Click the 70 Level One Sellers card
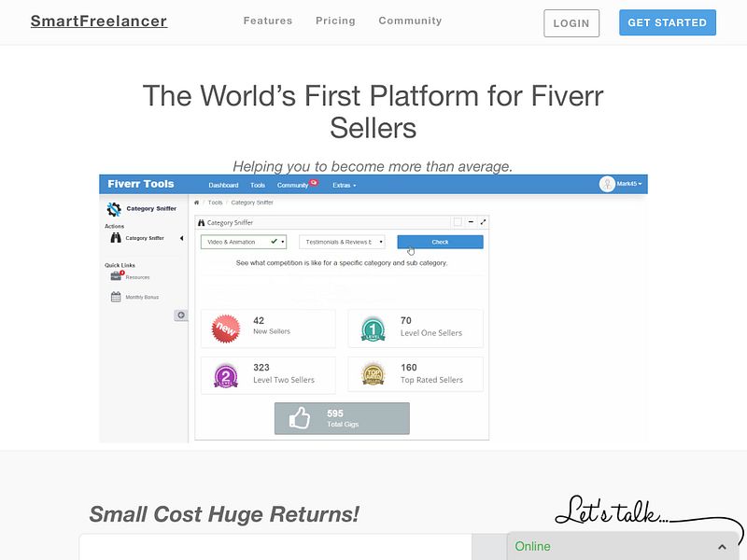The image size is (747, 560). [x=416, y=329]
